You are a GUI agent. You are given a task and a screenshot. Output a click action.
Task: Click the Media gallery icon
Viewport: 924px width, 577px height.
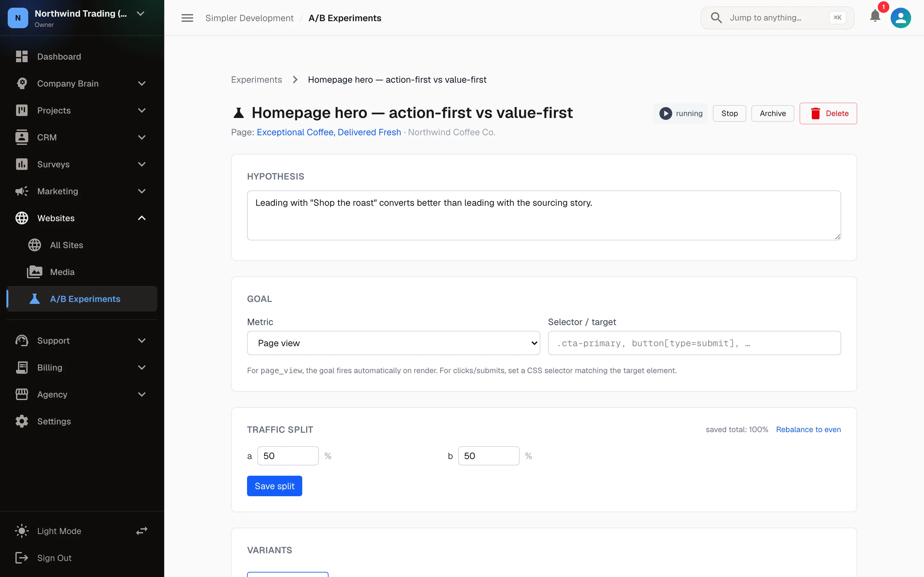pyautogui.click(x=35, y=272)
